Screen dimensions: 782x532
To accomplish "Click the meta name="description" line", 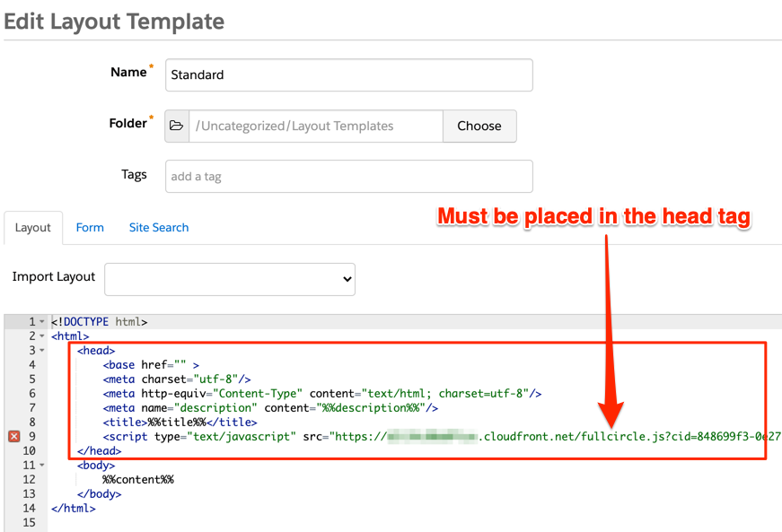I will tap(270, 408).
